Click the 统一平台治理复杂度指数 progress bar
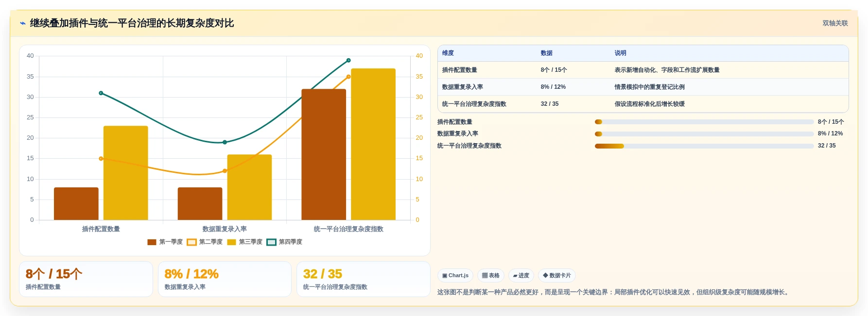Image resolution: width=868 pixels, height=316 pixels. point(704,146)
